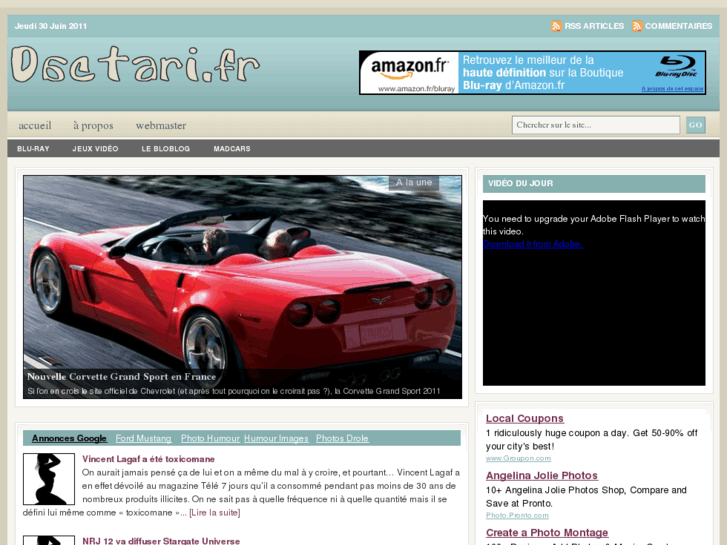
Task: Open the Ford Mustang ad link
Action: [x=143, y=438]
